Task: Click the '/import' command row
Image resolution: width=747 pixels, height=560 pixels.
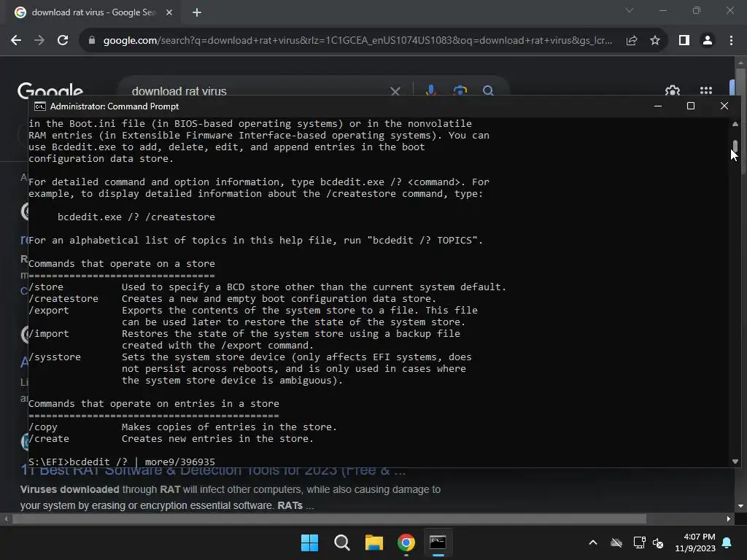Action: click(x=244, y=340)
